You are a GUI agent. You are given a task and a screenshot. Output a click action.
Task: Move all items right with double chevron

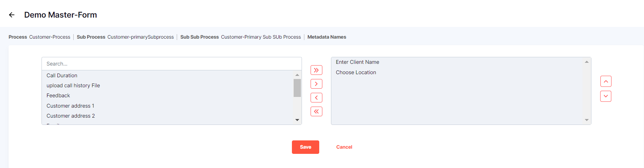[x=316, y=70]
